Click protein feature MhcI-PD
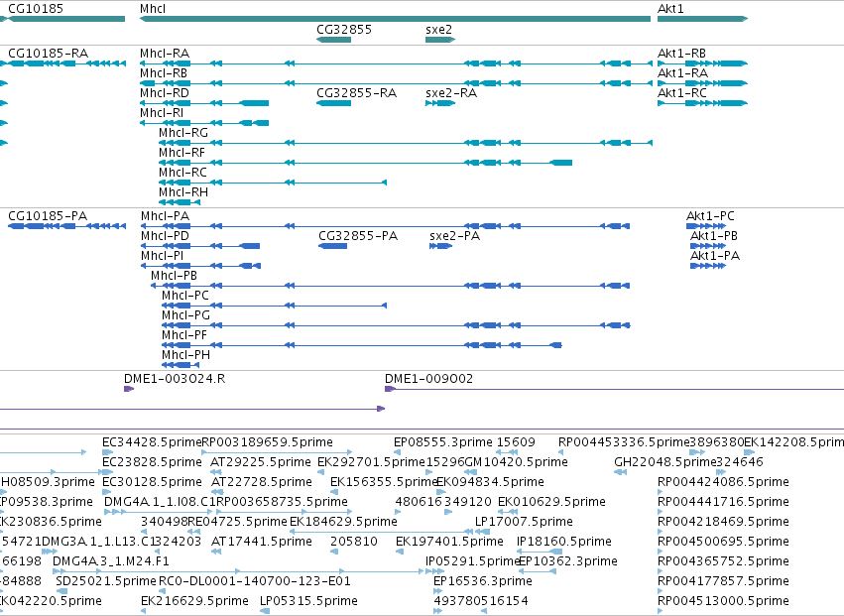844x616 pixels. tap(200, 246)
